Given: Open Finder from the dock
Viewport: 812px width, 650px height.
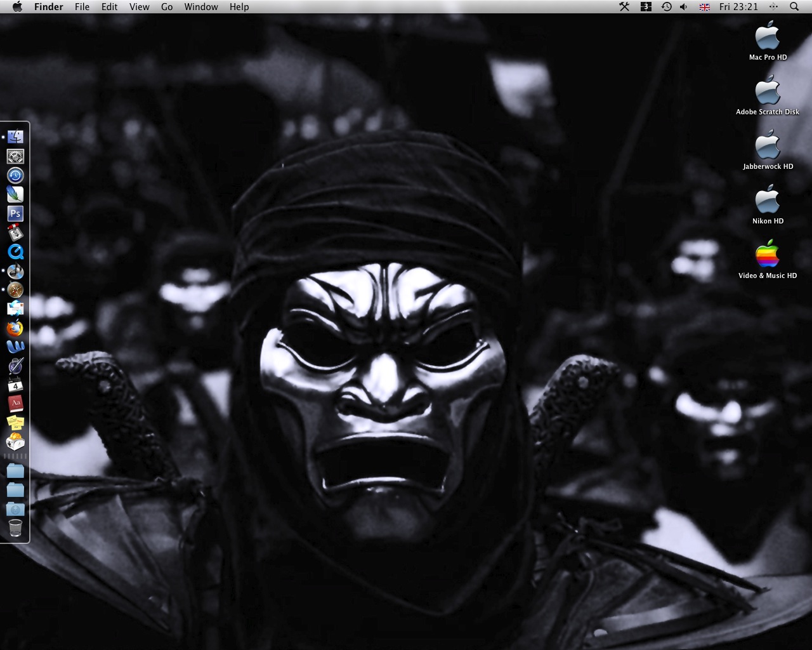Looking at the screenshot, I should [x=15, y=137].
